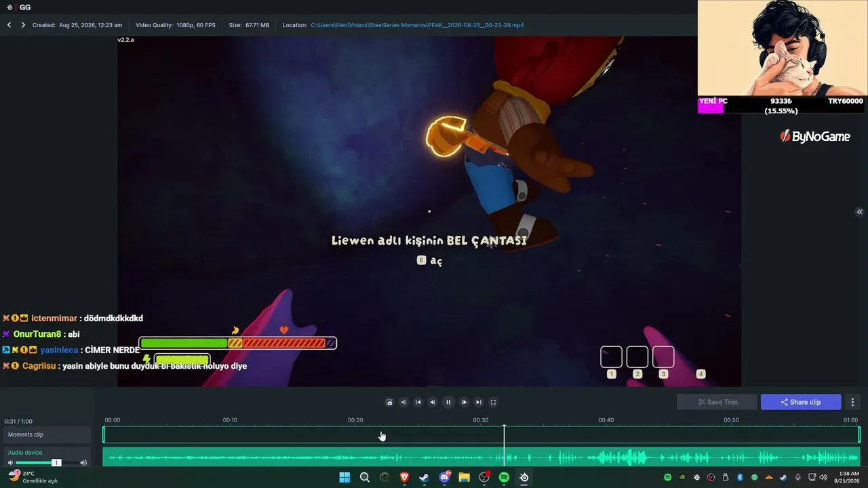Open the three-dot more options menu
868x488 pixels.
(852, 402)
